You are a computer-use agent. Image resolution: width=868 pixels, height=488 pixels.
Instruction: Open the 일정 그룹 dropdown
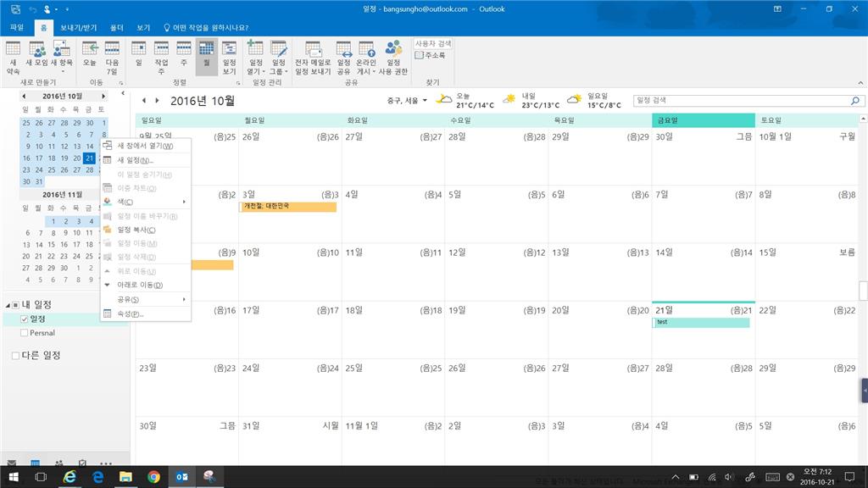coord(278,58)
